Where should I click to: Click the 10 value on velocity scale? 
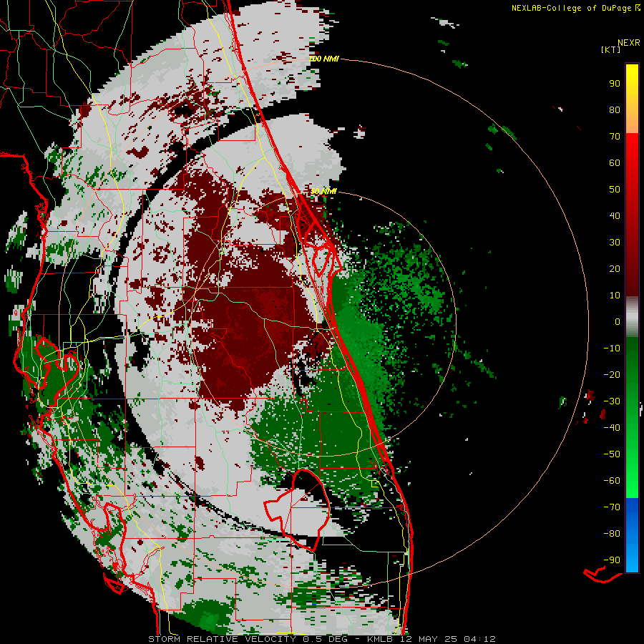tap(615, 296)
